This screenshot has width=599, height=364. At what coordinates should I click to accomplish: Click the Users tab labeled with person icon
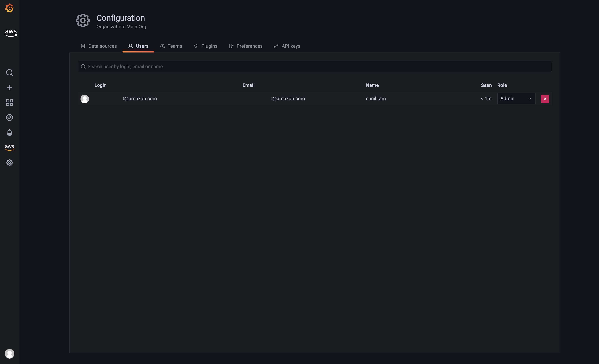click(138, 46)
